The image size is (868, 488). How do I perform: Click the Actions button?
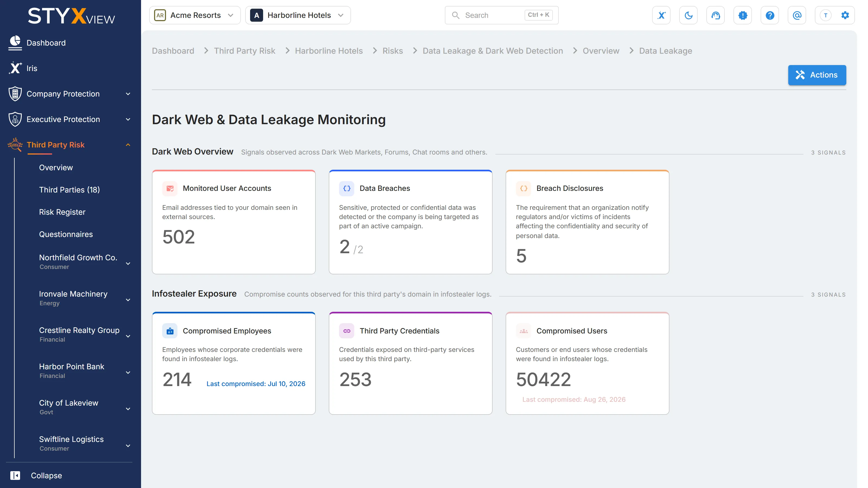click(x=817, y=75)
